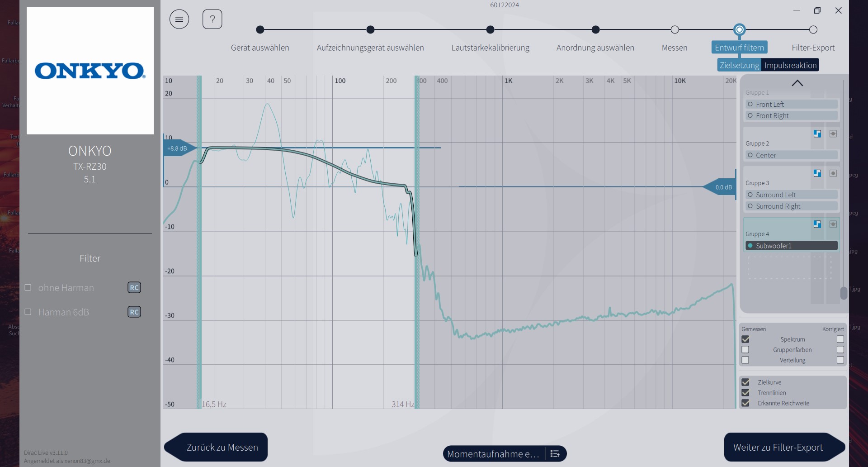The height and width of the screenshot is (467, 868).
Task: Click Gruppe 2 snapshot square icon
Action: 833,134
